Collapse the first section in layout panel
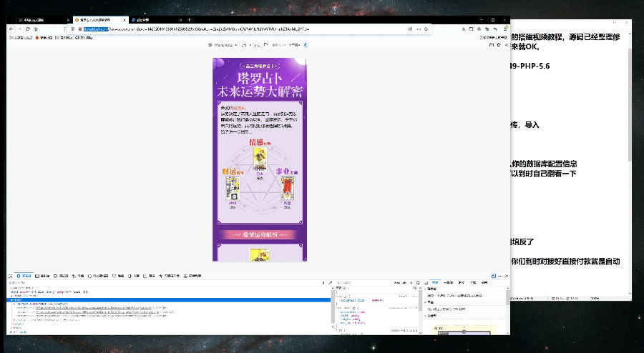 click(x=425, y=289)
